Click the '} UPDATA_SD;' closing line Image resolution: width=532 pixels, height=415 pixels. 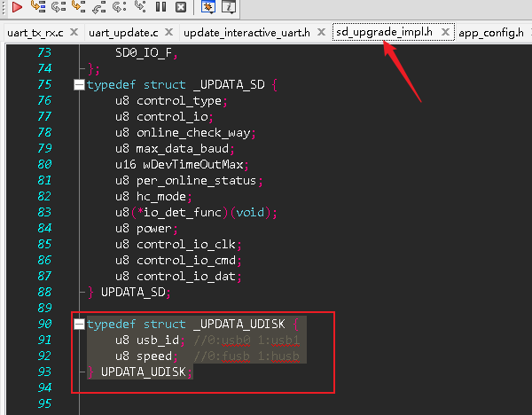click(x=129, y=292)
